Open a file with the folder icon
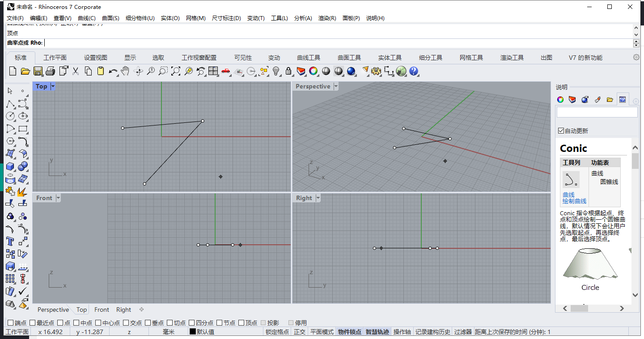 click(25, 71)
